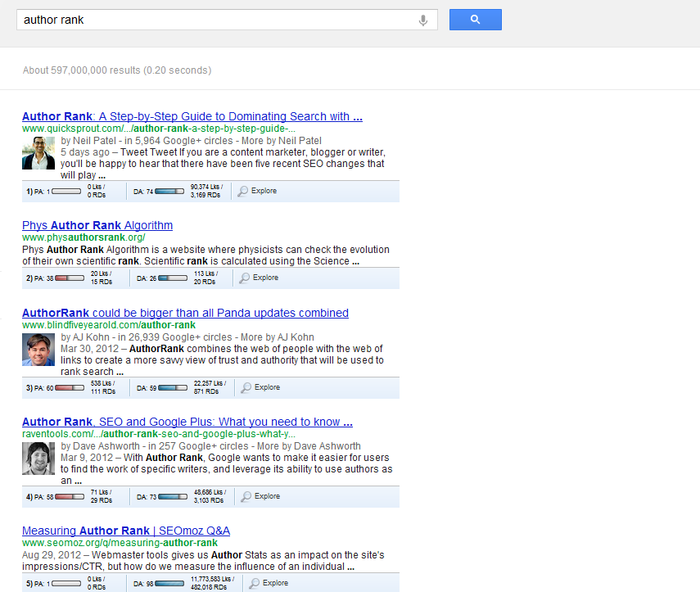
Task: Click Neil Patel author photo thumbnail
Action: point(38,153)
